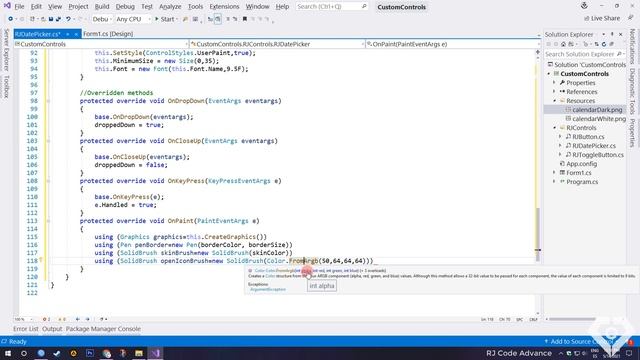
Task: Collapse OnDropDown method outlining region
Action: (48, 101)
